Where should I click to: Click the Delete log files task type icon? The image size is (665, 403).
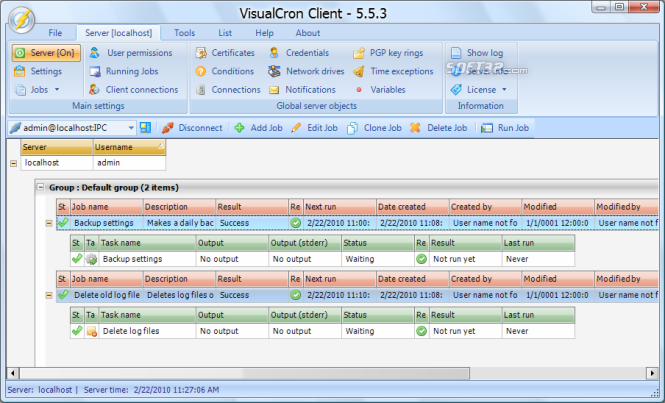(91, 331)
